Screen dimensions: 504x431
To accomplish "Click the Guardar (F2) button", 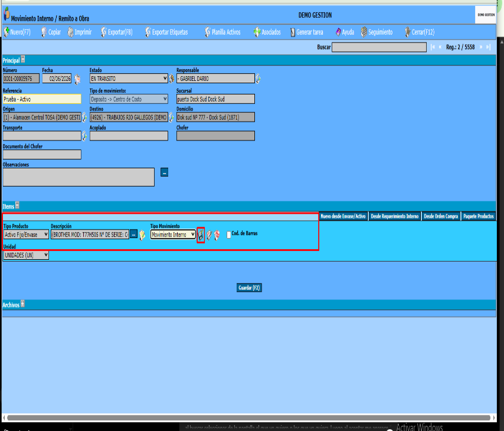I will (249, 288).
